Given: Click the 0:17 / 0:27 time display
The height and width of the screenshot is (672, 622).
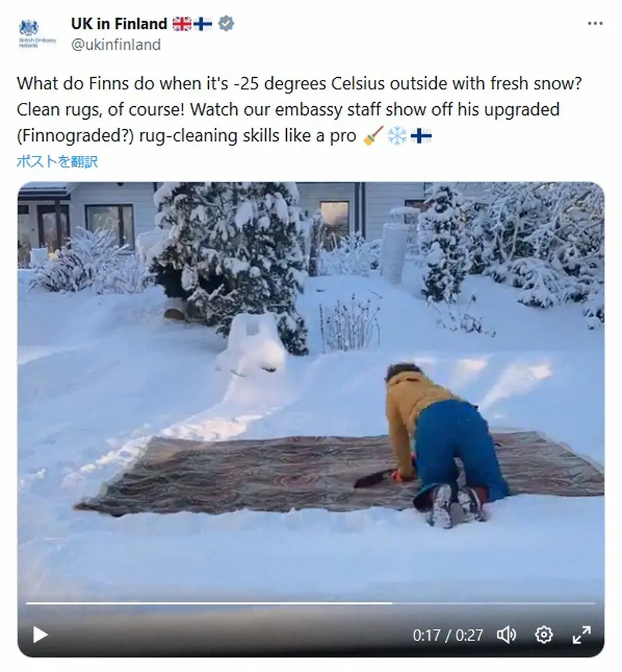Looking at the screenshot, I should tap(448, 635).
